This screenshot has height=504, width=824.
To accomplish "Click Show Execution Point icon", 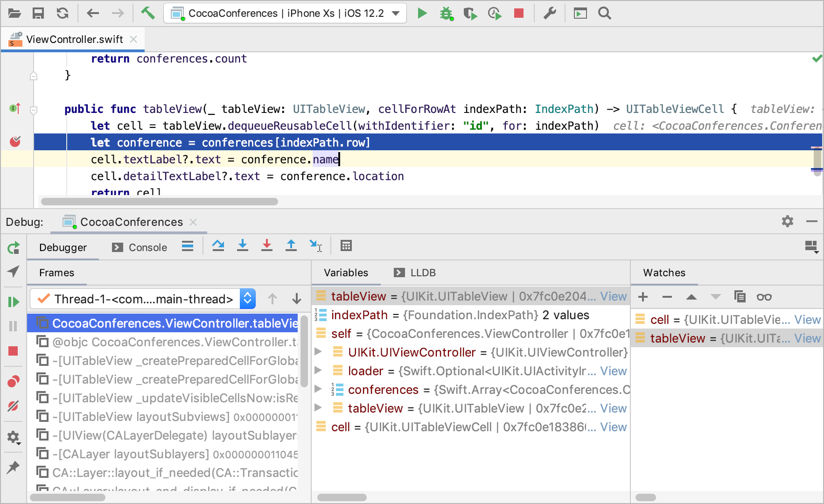I will pyautogui.click(x=188, y=246).
